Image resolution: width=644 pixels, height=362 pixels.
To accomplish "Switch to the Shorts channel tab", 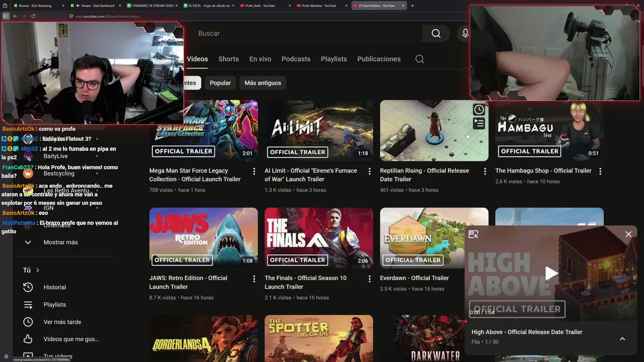I will (228, 59).
